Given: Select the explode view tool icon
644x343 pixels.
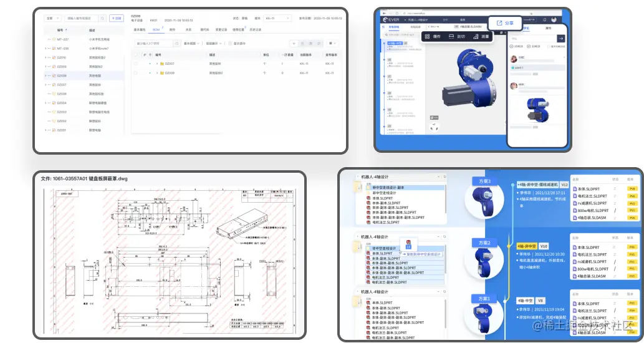Looking at the screenshot, I should [428, 37].
